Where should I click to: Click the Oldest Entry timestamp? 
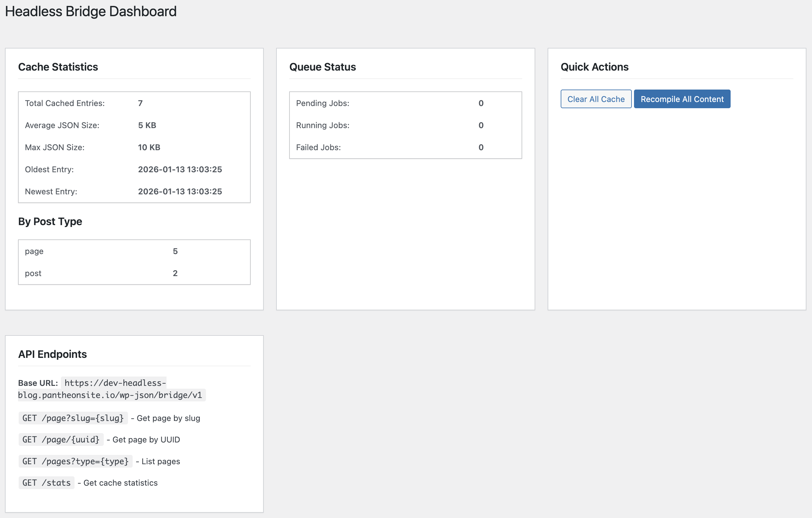(x=180, y=169)
